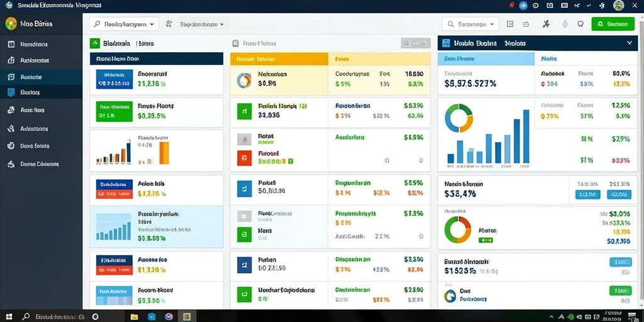Screen dimensions: 644x322
Task: Click the blue thumbnail tile in the first card
Action: (114, 79)
